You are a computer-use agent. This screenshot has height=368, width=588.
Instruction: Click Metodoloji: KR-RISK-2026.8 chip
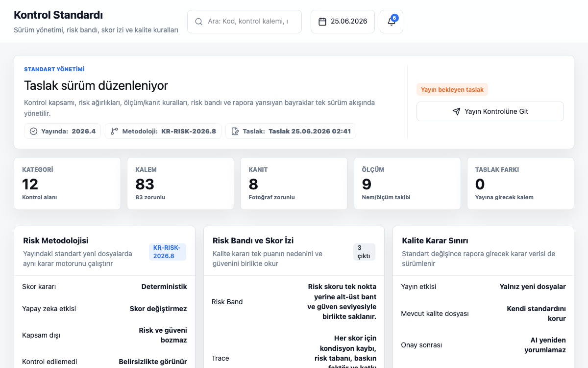tap(163, 131)
